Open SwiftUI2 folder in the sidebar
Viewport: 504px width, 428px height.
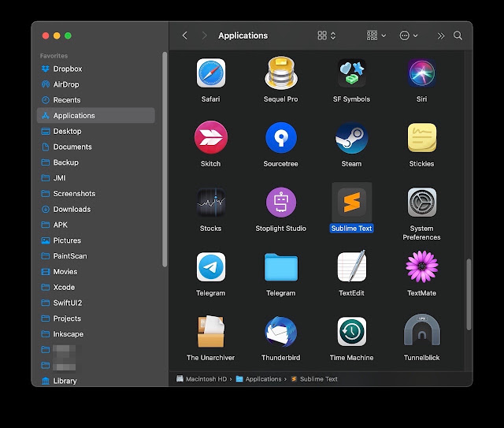pos(96,303)
